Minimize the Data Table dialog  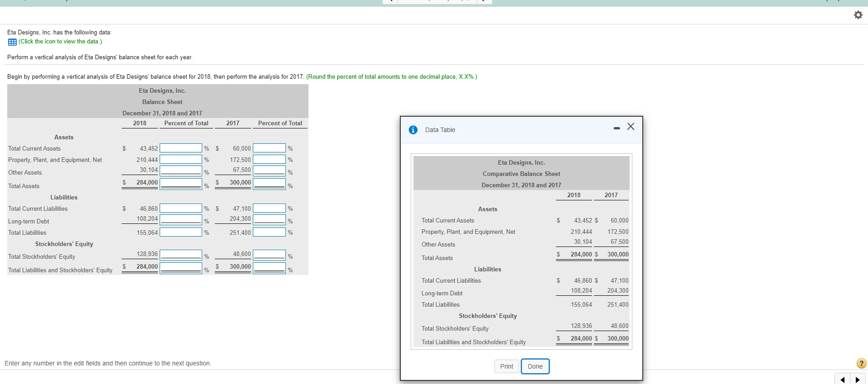click(617, 128)
